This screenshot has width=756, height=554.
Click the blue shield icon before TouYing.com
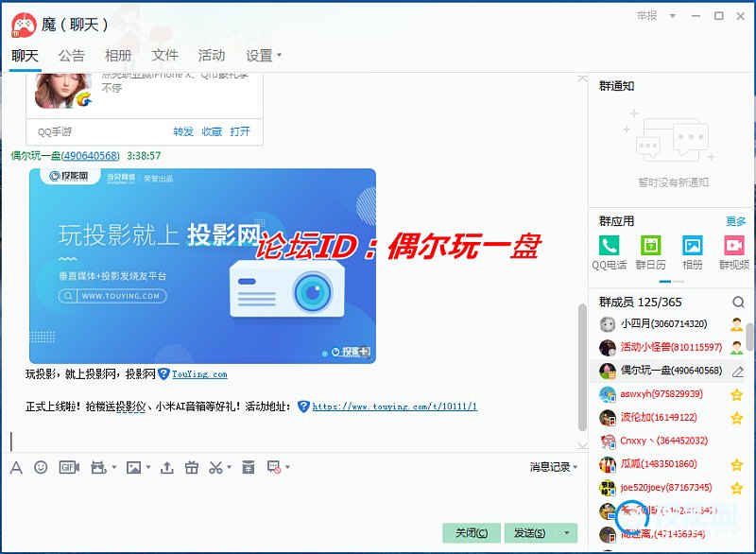tap(163, 374)
